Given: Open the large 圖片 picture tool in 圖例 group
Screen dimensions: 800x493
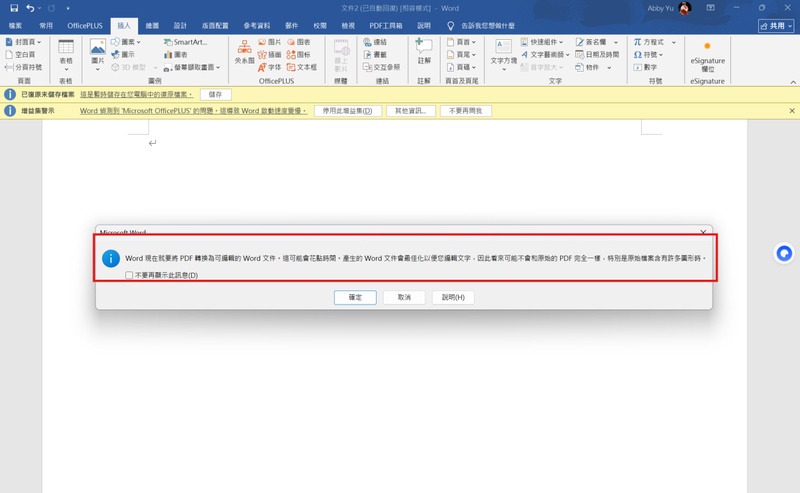Looking at the screenshot, I should (97, 54).
